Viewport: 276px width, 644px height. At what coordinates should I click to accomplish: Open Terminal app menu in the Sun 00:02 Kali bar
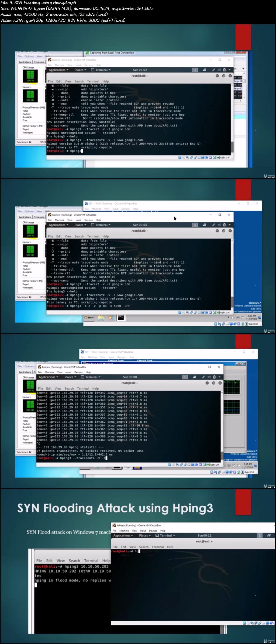click(x=101, y=70)
